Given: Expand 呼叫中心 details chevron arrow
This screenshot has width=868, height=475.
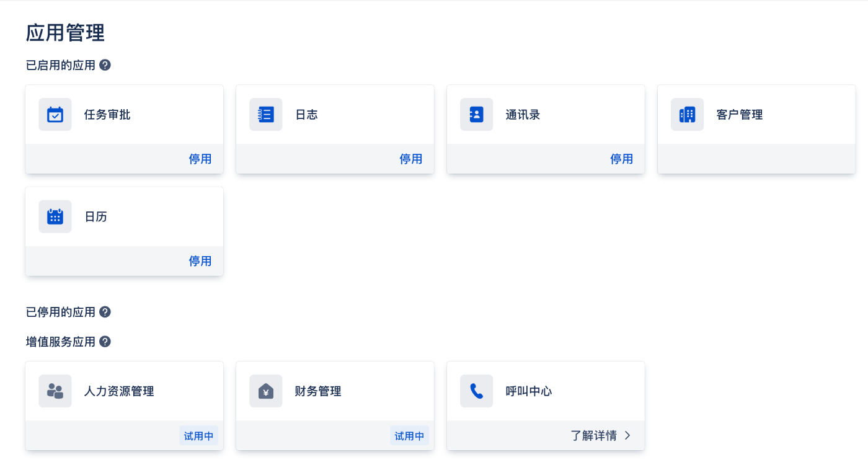Looking at the screenshot, I should [627, 435].
